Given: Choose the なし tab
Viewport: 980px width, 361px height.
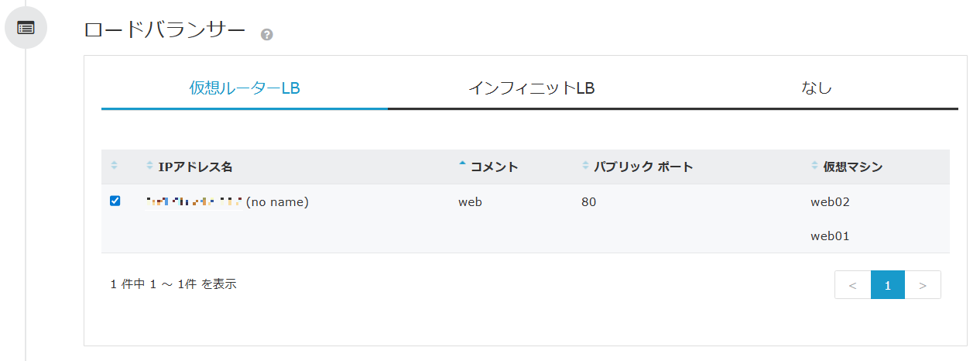Looking at the screenshot, I should [817, 88].
